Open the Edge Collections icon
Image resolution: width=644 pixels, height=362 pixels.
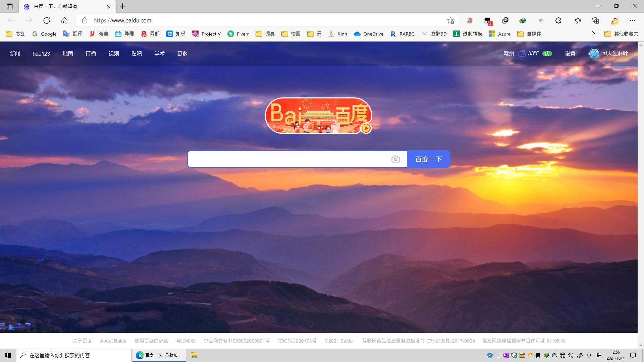tap(595, 20)
